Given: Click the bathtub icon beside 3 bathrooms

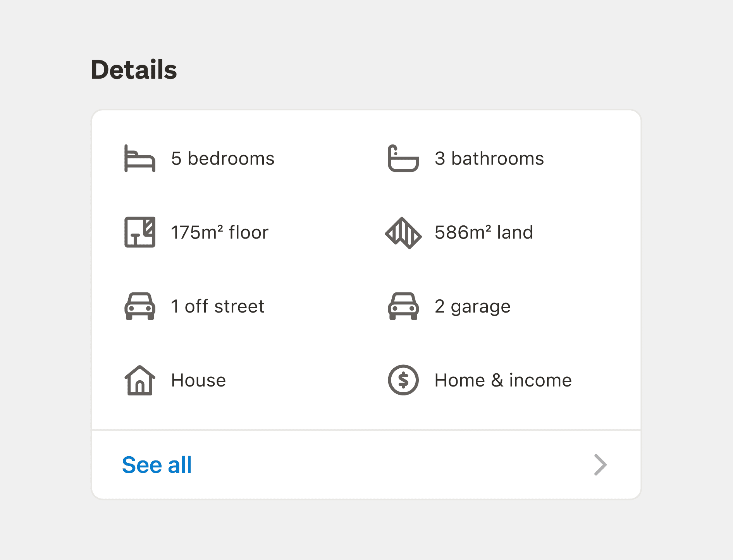Looking at the screenshot, I should (403, 158).
